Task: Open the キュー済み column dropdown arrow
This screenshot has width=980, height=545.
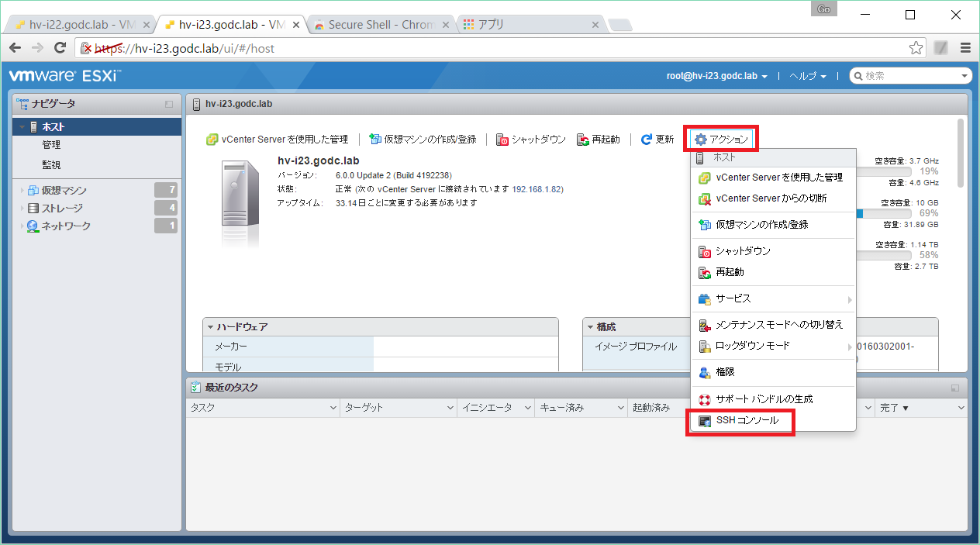Action: point(620,408)
